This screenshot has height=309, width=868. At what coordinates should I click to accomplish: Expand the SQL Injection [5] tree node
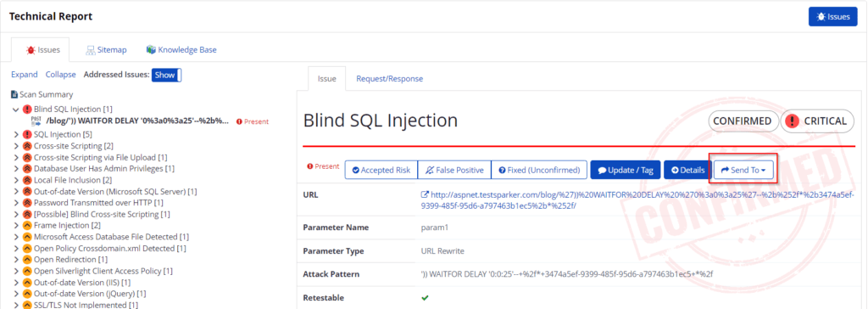pyautogui.click(x=15, y=134)
